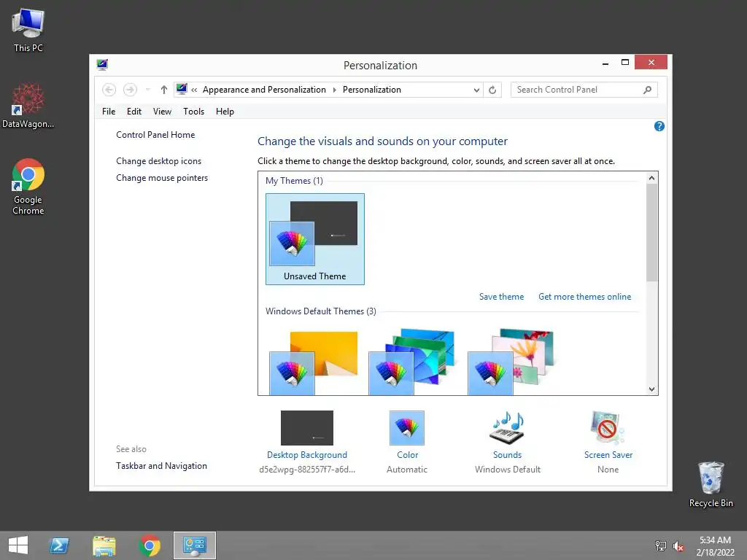The image size is (747, 560).
Task: Expand the address bar history dropdown
Action: (476, 90)
